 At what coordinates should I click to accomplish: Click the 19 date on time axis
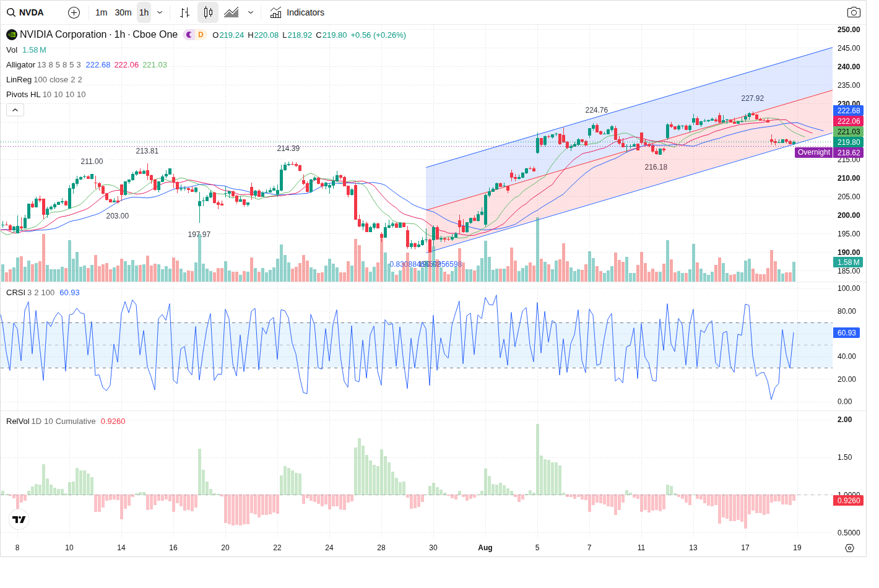click(x=797, y=548)
